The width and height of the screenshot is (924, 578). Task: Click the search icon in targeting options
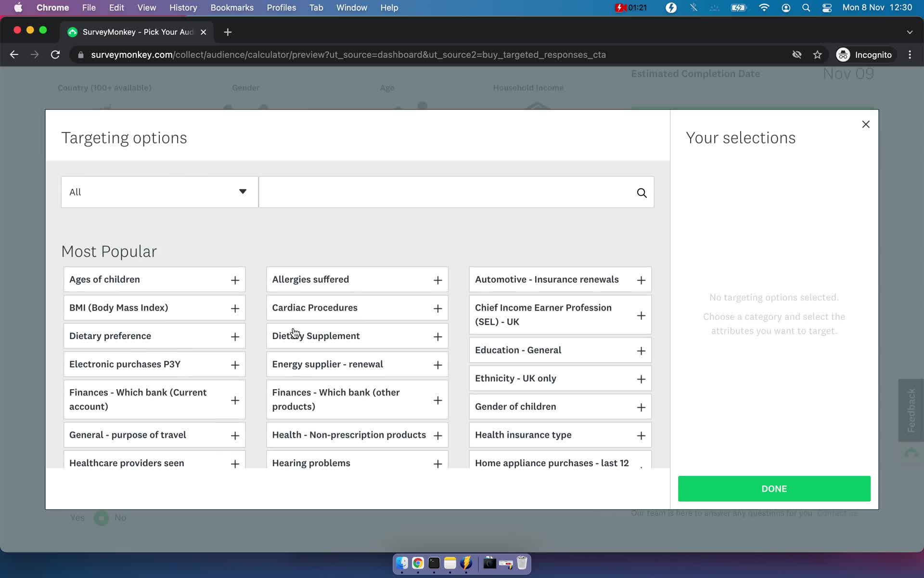[642, 193]
